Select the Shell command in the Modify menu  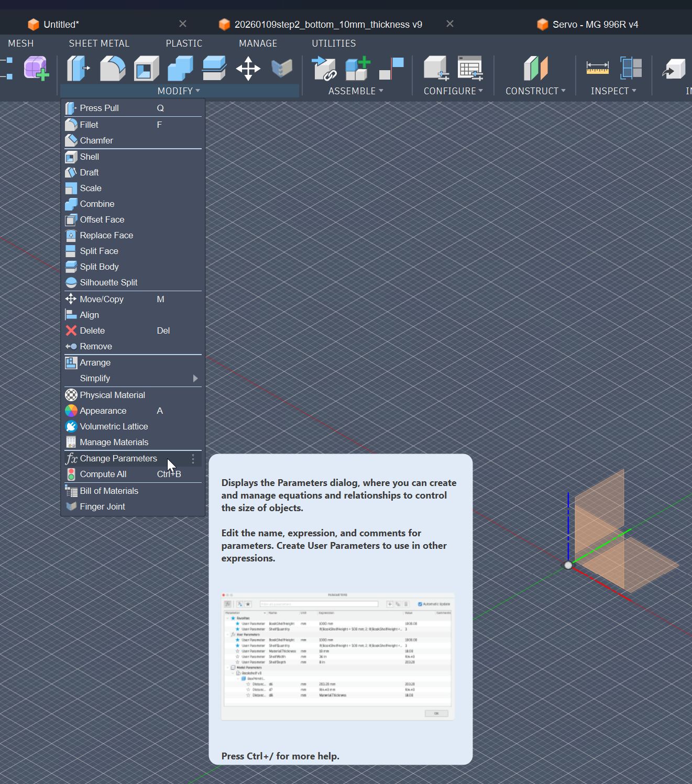[89, 157]
